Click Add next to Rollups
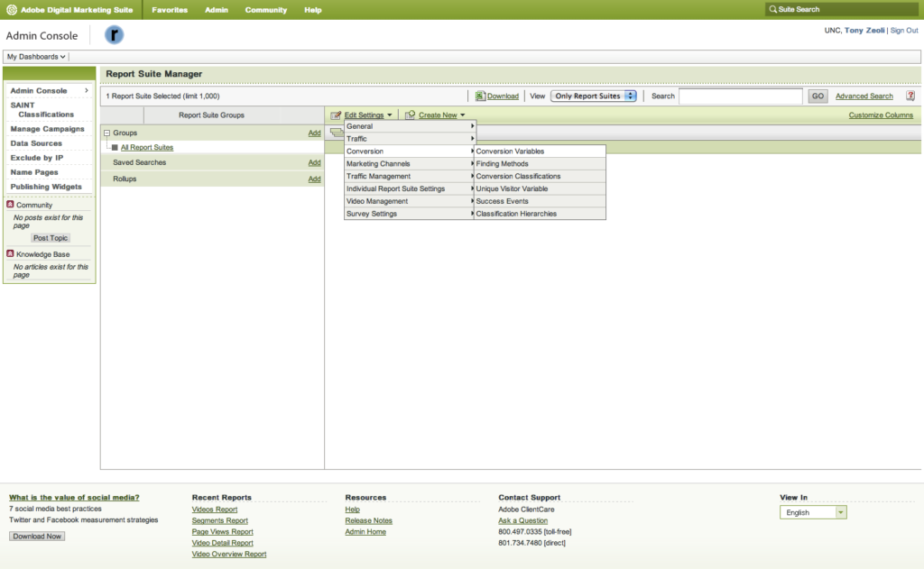This screenshot has height=569, width=924. [315, 179]
